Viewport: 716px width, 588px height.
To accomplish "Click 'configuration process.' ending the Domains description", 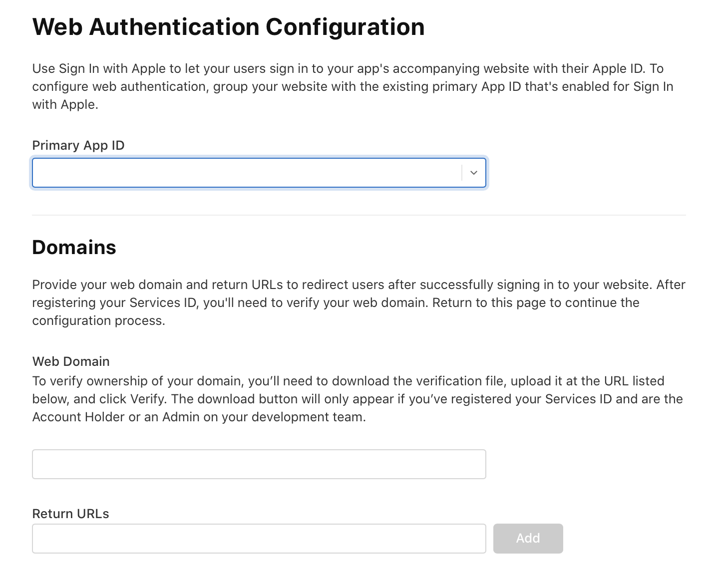I will (x=98, y=320).
